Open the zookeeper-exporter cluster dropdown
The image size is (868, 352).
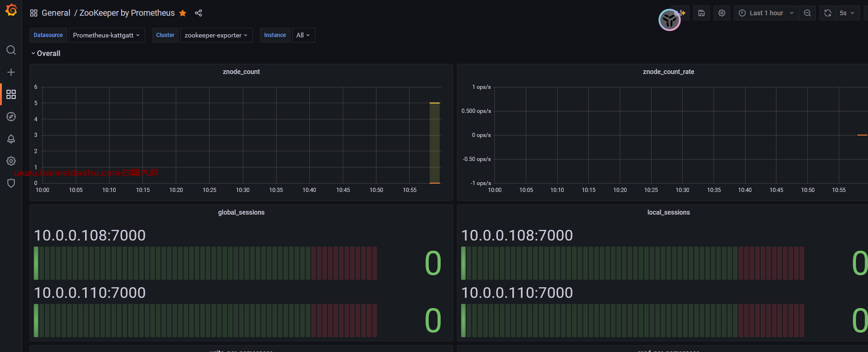[216, 35]
